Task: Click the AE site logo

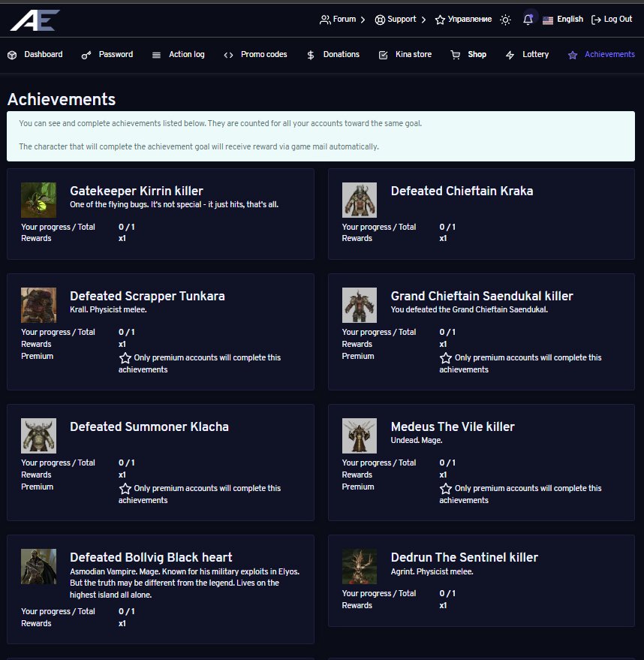Action: 34,20
